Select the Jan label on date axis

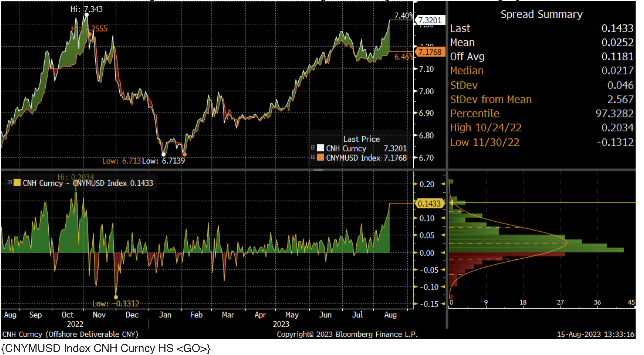click(x=165, y=315)
